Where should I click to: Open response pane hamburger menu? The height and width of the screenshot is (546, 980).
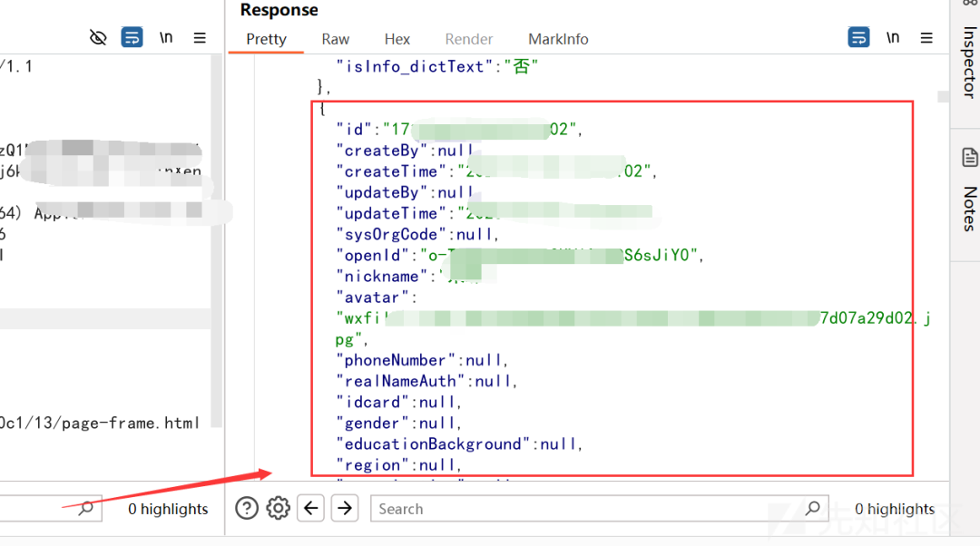926,38
